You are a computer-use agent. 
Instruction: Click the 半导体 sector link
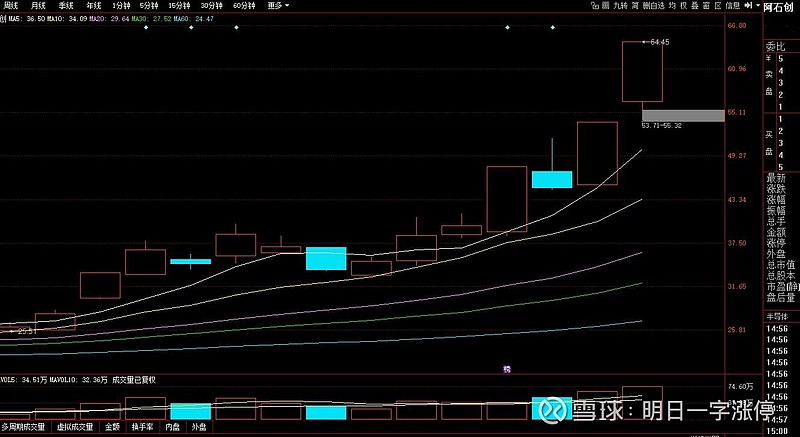click(x=777, y=317)
